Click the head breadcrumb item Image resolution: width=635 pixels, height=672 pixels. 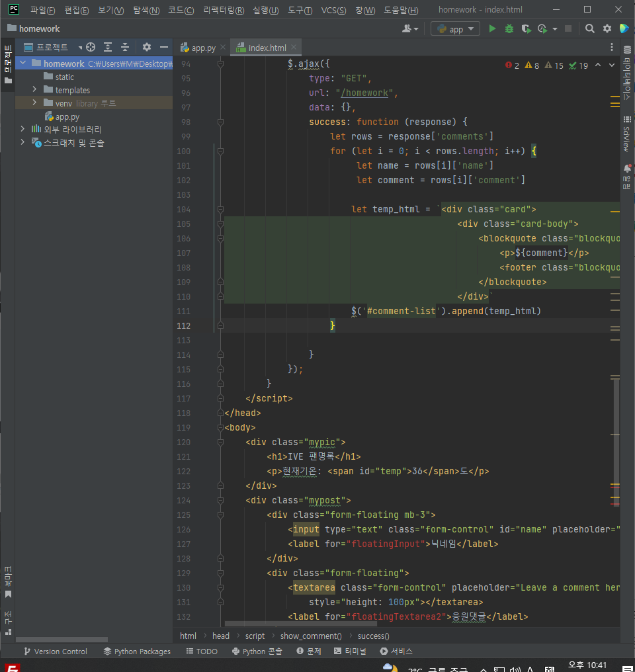[221, 636]
